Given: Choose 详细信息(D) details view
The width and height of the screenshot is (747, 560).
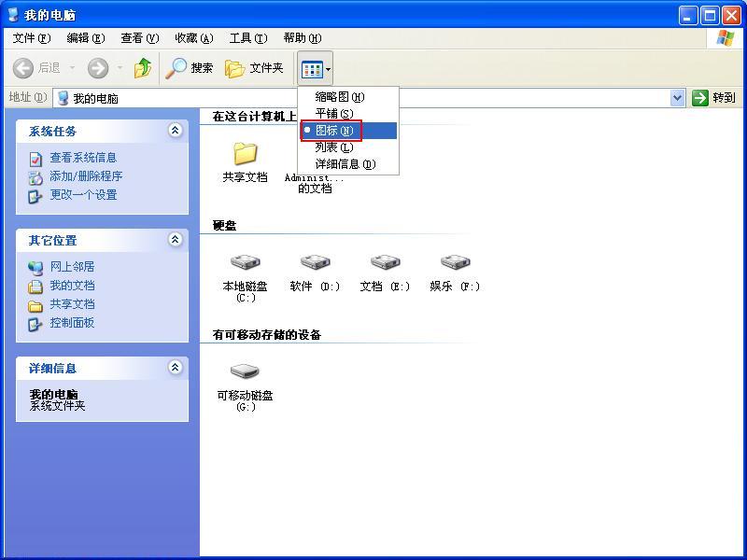Looking at the screenshot, I should click(x=348, y=164).
